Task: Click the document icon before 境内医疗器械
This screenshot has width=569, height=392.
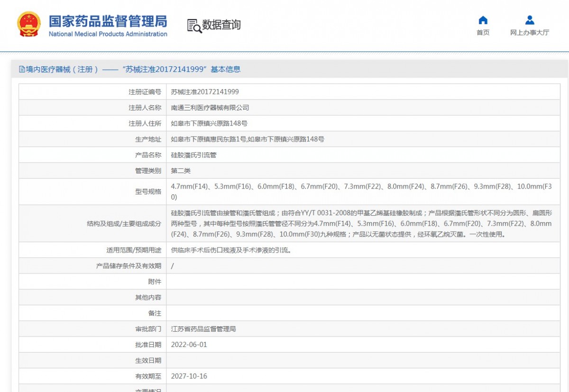Action: coord(22,69)
